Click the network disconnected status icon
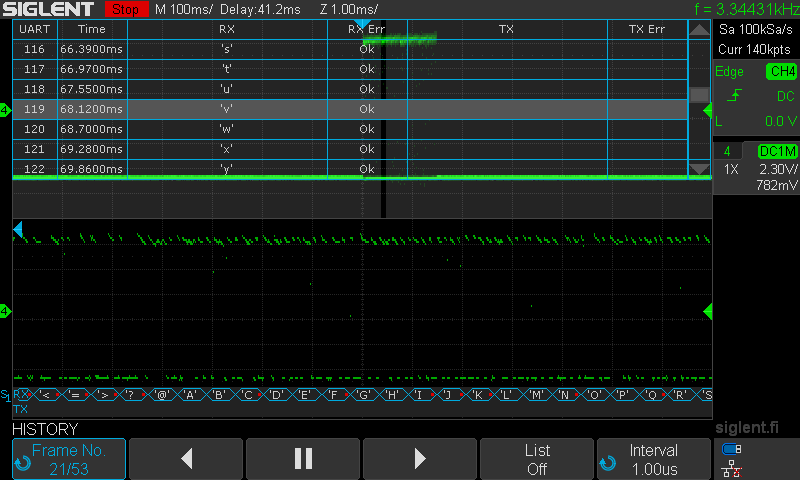Screen dimensions: 800x480 (x=732, y=469)
